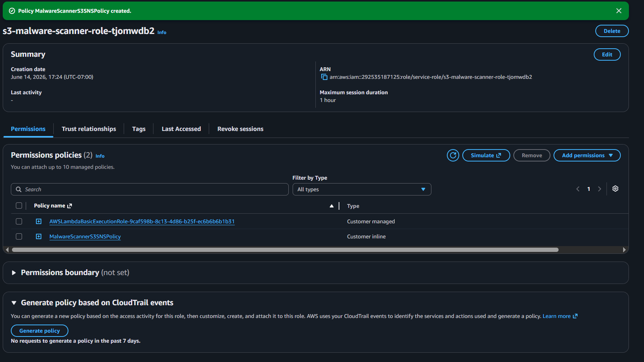
Task: Click the policies Search input field
Action: pos(150,189)
